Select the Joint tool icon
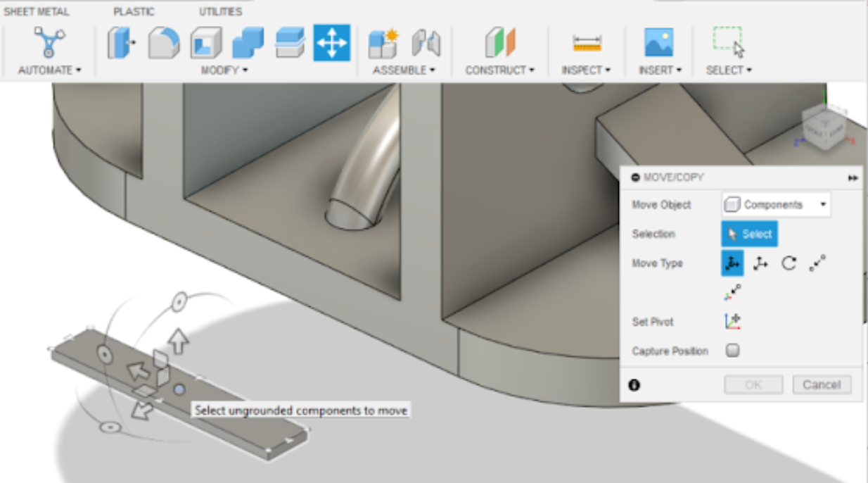 point(426,43)
